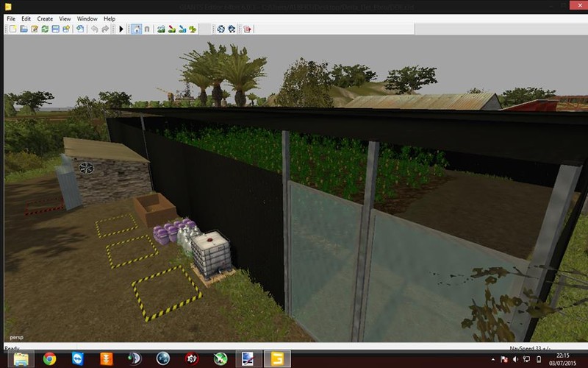Open the File menu
588x368 pixels.
tap(11, 18)
